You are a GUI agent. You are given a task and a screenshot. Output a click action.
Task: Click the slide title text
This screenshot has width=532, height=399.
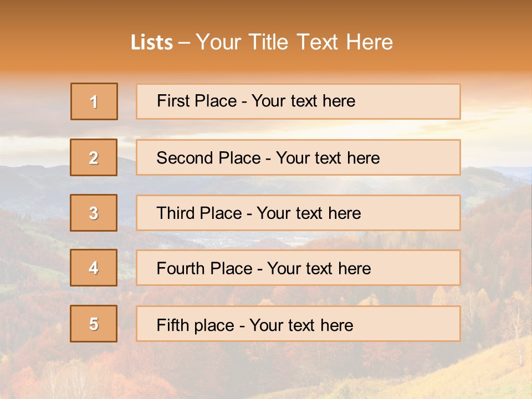tap(262, 42)
